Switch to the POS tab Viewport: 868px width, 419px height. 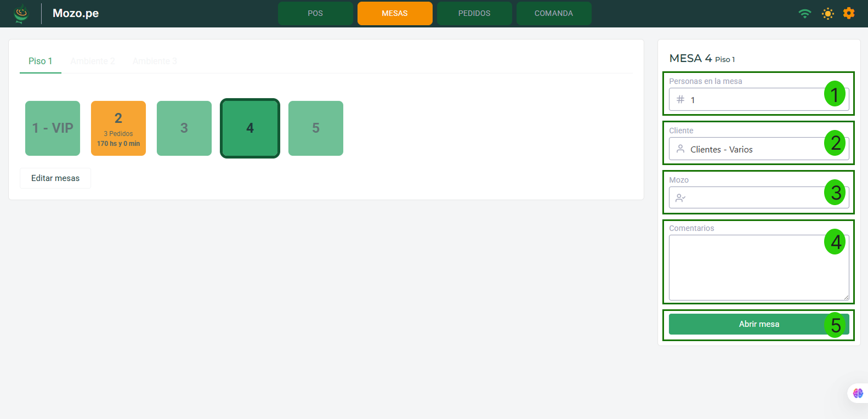[315, 14]
